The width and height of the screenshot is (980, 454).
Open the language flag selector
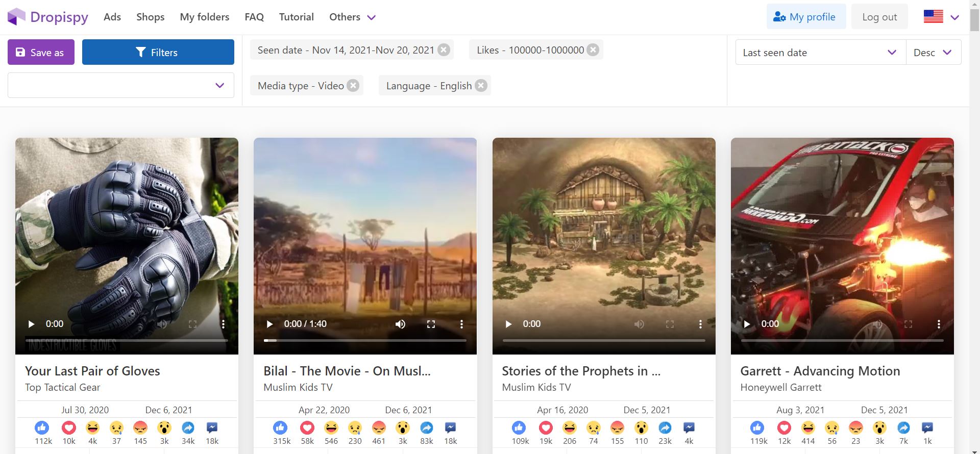pos(941,17)
